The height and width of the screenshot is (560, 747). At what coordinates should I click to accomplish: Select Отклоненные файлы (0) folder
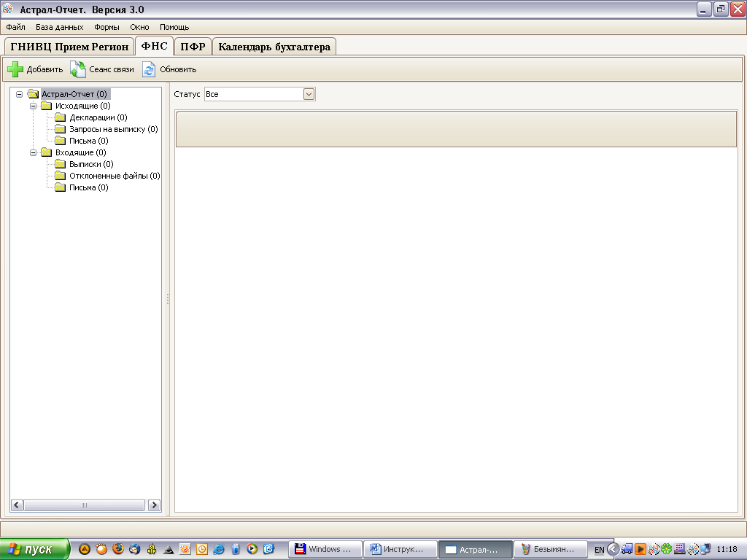point(115,176)
